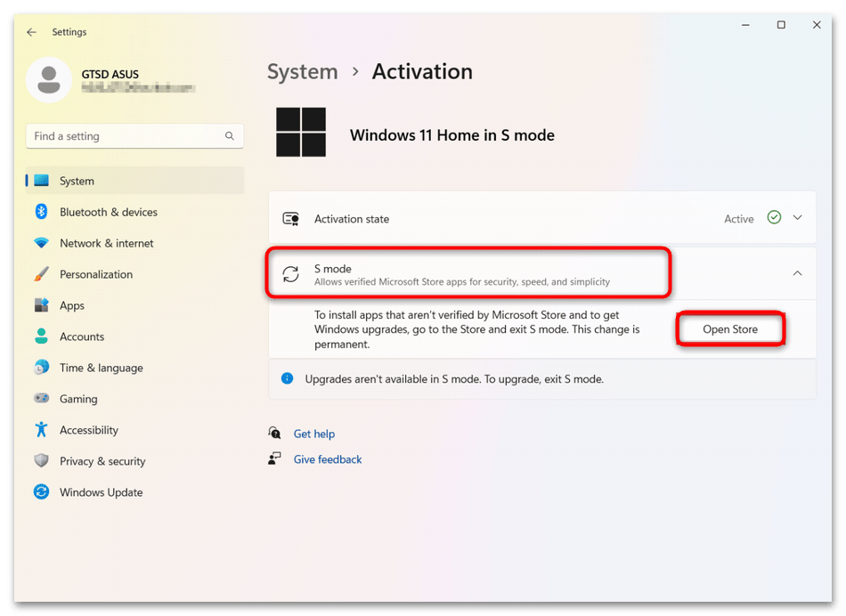Image resolution: width=846 pixels, height=616 pixels.
Task: Click 'Windows 11 Home in S mode' text
Action: [452, 134]
